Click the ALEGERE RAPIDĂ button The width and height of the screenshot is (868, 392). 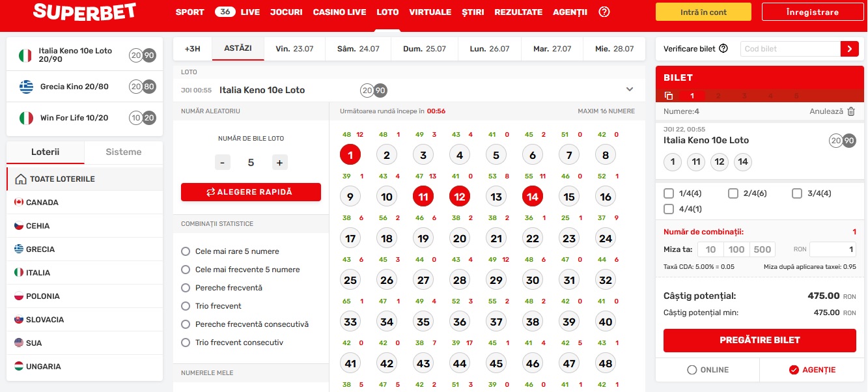click(x=251, y=192)
